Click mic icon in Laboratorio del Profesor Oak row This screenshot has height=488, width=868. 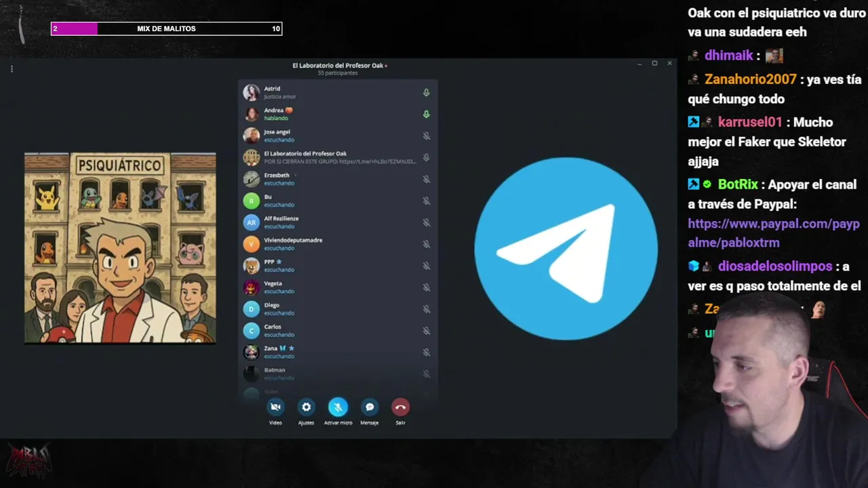(427, 158)
